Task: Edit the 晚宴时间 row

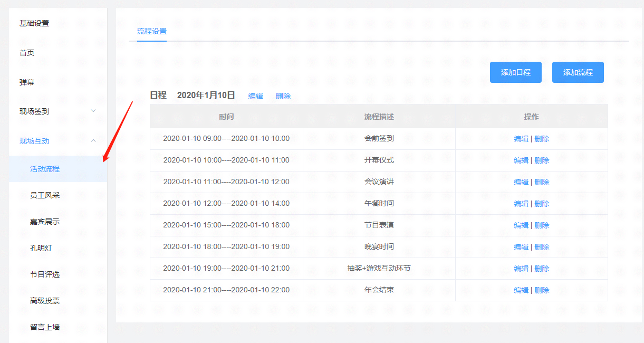Action: (x=521, y=247)
